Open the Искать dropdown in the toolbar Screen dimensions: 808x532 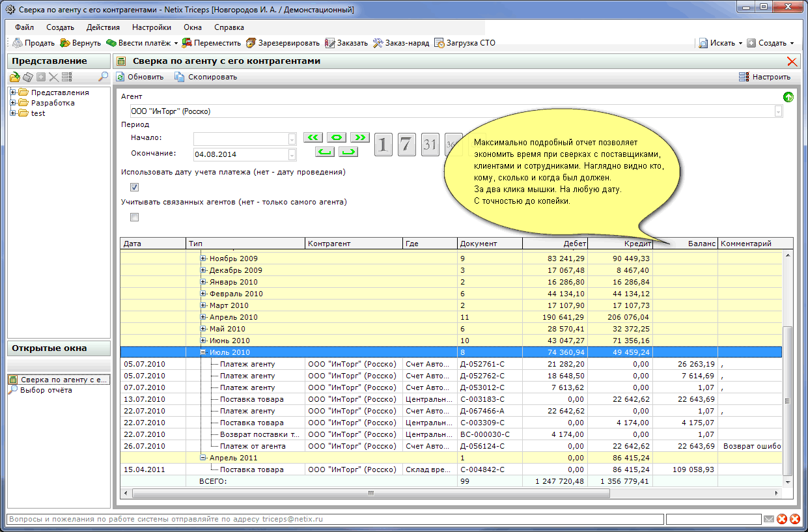tap(740, 43)
